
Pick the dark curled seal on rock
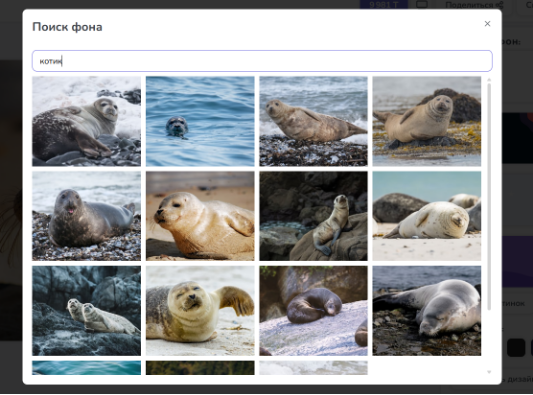313,311
